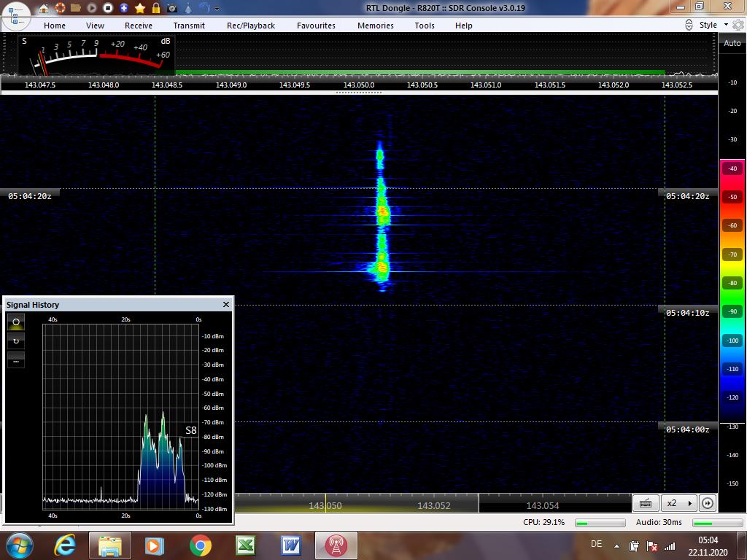747x560 pixels.
Task: Click the padlock lock icon
Action: point(156,8)
